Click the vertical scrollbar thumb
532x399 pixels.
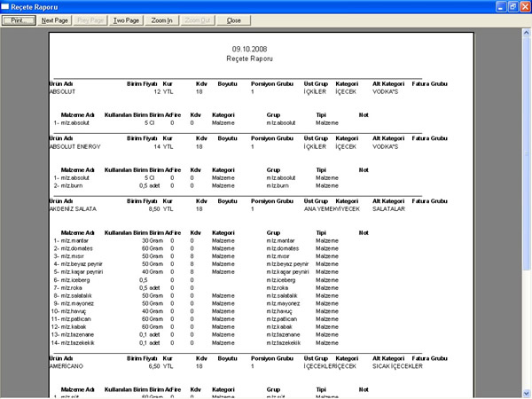(x=526, y=153)
